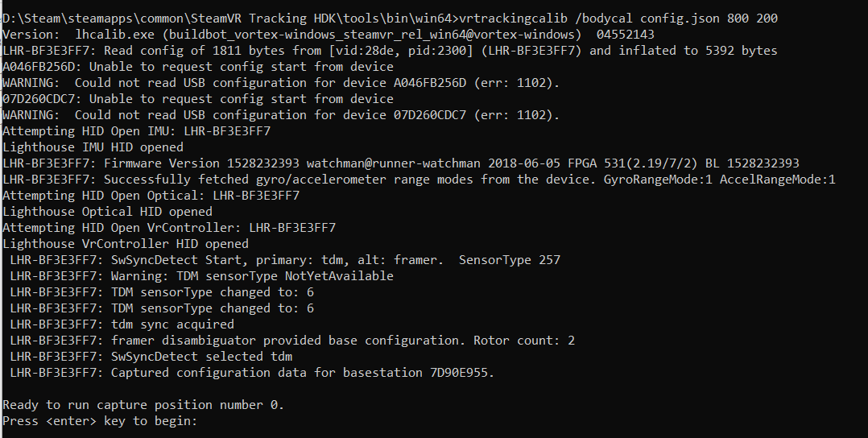Image resolution: width=868 pixels, height=438 pixels.
Task: Click the "Lighthouse VrController HID opened" line
Action: pyautogui.click(x=126, y=244)
